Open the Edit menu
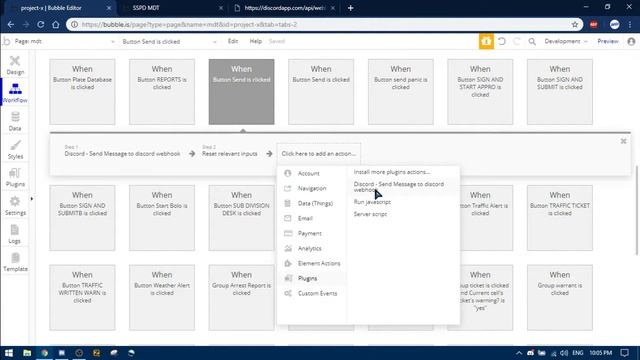The image size is (640, 360). pos(233,41)
